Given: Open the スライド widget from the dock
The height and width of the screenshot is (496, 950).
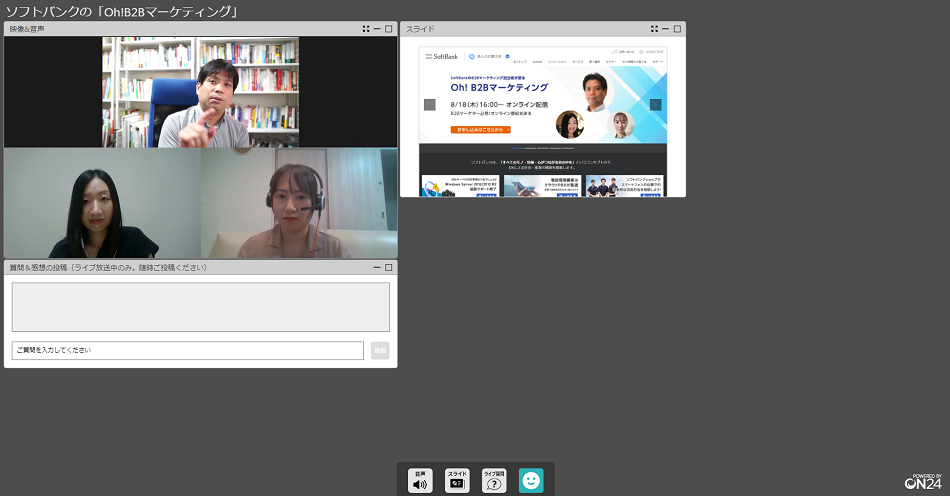Looking at the screenshot, I should coord(457,480).
